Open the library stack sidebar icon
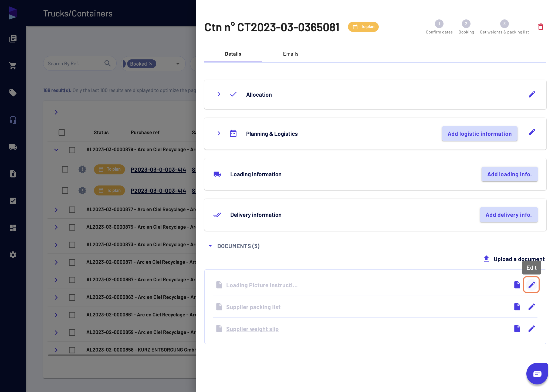The width and height of the screenshot is (555, 392). click(13, 39)
